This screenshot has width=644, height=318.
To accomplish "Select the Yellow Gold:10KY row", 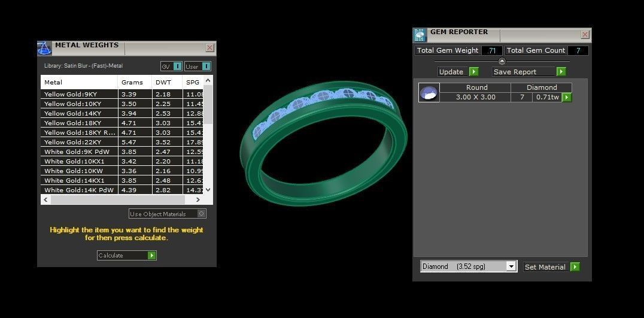I will (122, 104).
